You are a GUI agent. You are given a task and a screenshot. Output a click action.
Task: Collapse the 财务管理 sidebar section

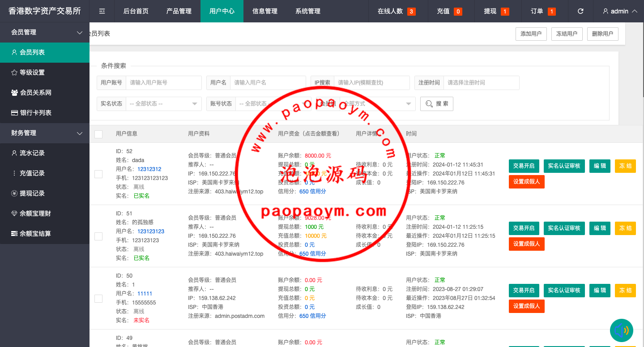45,133
